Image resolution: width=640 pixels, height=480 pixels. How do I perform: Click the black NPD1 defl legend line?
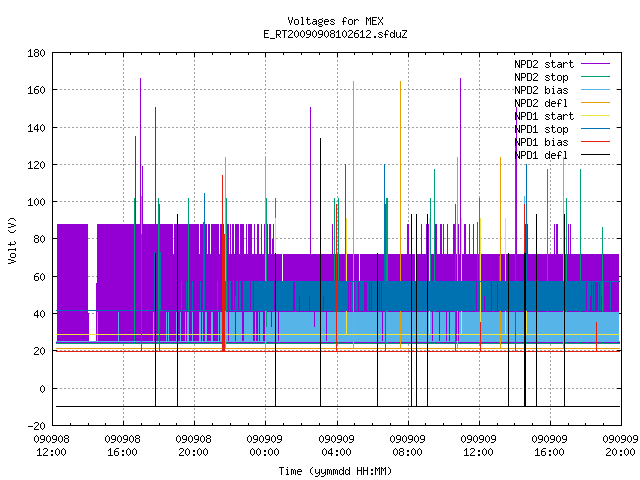596,155
